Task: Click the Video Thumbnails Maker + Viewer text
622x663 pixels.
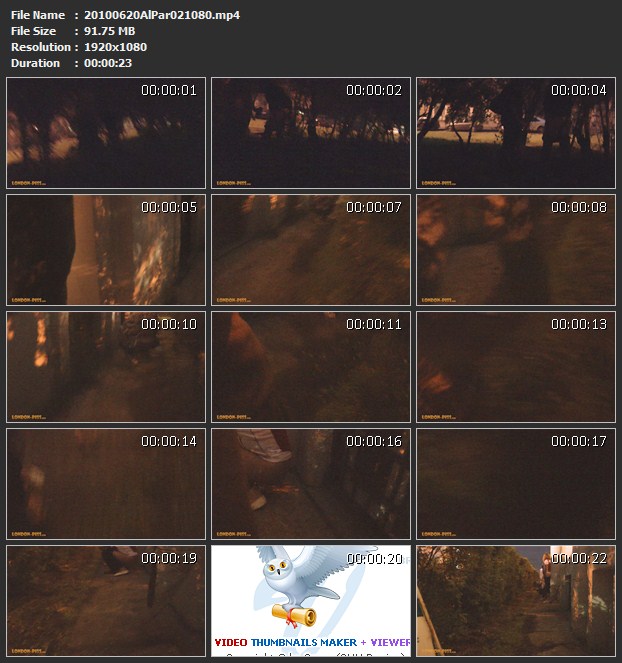Action: click(x=312, y=642)
